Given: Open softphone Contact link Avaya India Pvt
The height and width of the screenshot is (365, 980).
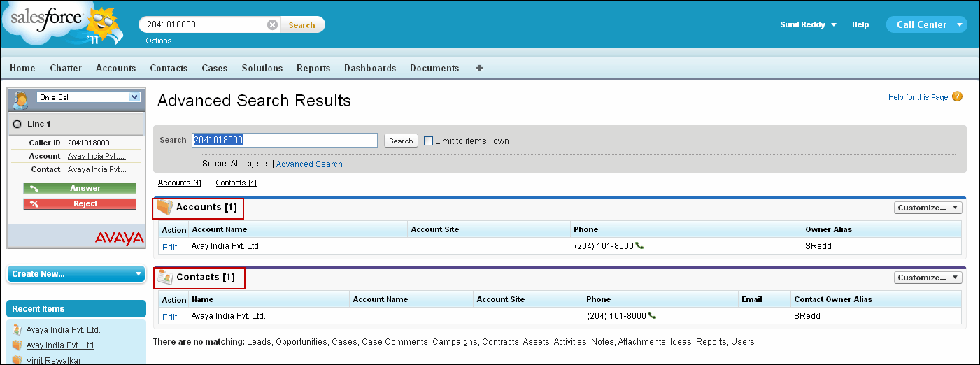Looking at the screenshot, I should (x=98, y=169).
